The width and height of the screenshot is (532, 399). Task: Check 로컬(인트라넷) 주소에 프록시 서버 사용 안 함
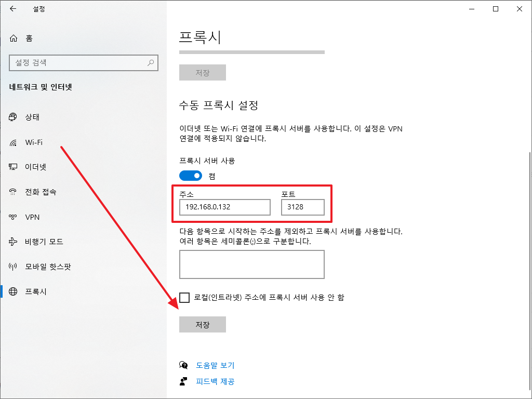tap(184, 298)
